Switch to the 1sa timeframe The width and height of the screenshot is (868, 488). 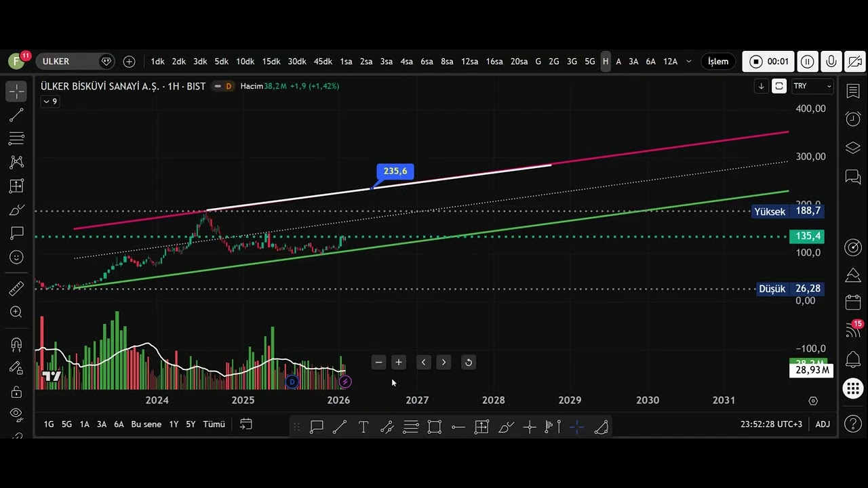[x=346, y=61]
